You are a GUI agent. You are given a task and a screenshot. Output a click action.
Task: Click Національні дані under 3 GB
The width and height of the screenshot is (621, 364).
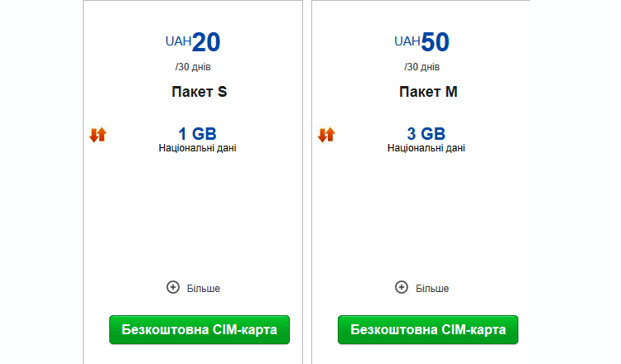point(426,148)
